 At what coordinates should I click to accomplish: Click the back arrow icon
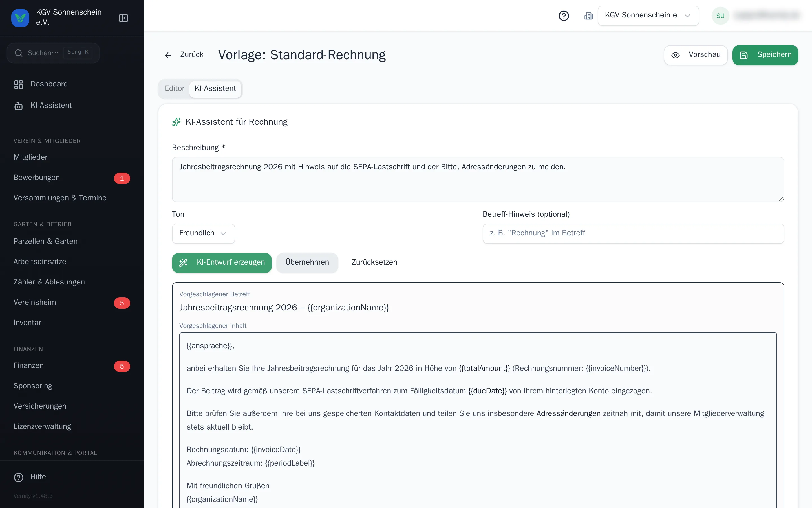point(168,55)
